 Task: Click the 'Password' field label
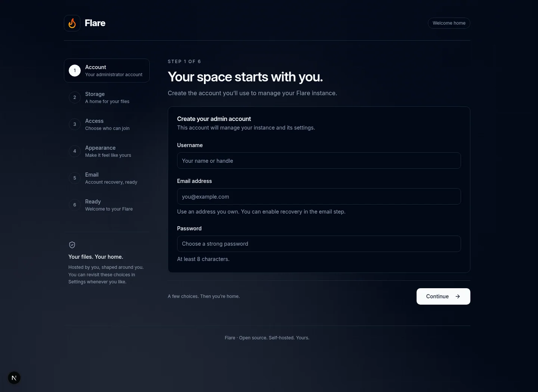tap(189, 228)
